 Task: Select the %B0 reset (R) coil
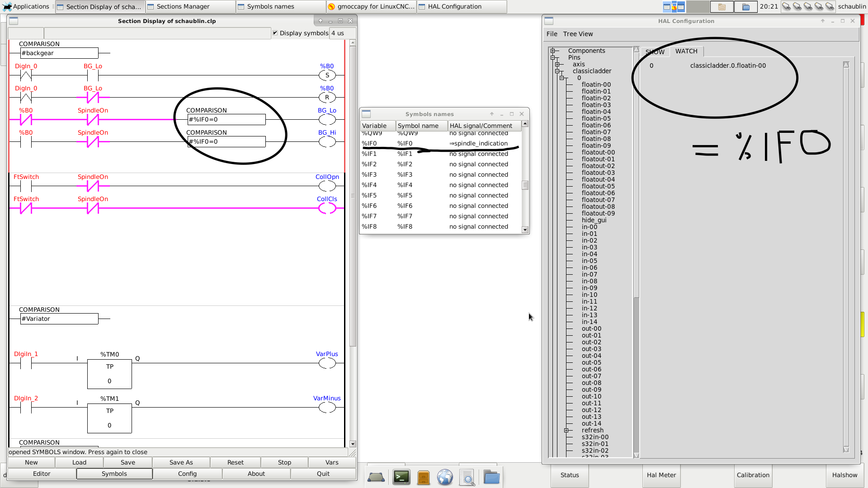pos(327,97)
